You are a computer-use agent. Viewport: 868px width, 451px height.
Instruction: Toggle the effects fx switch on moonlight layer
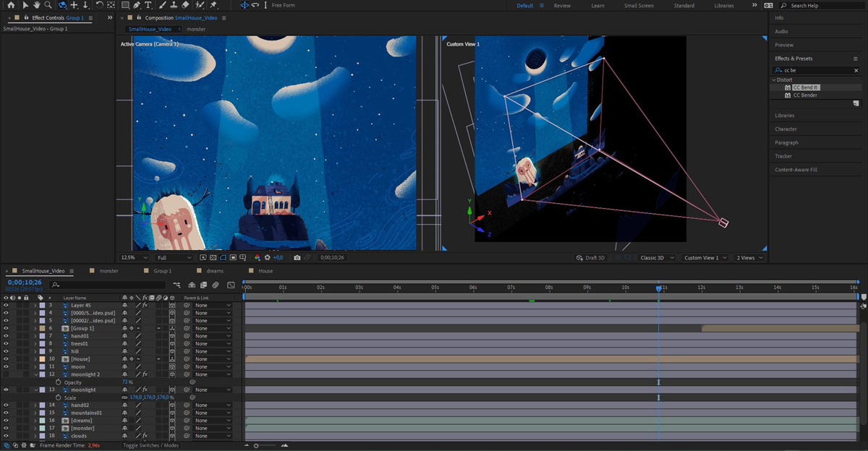click(x=145, y=390)
